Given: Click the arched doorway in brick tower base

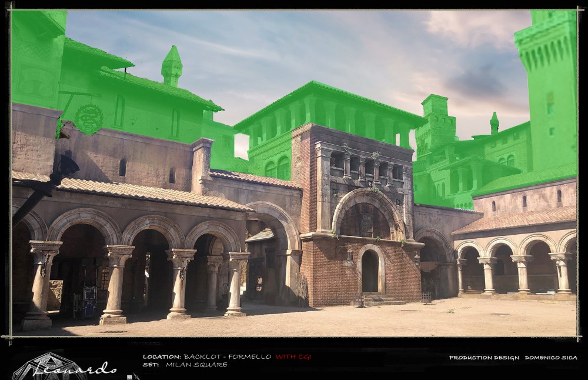Looking at the screenshot, I should coord(370,271).
